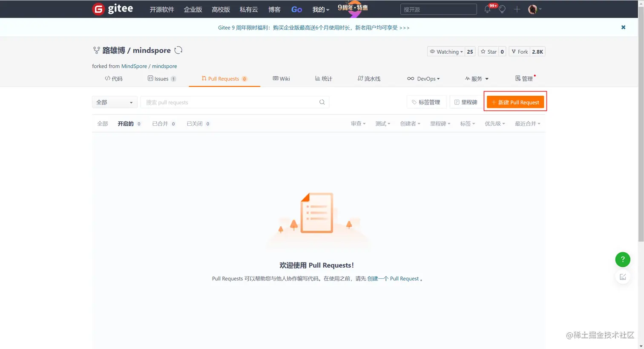Click the Gitee logo in header
This screenshot has height=349, width=644.
tap(112, 9)
